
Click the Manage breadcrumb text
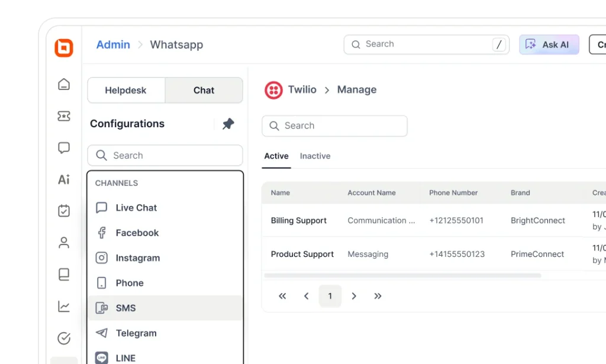point(357,89)
